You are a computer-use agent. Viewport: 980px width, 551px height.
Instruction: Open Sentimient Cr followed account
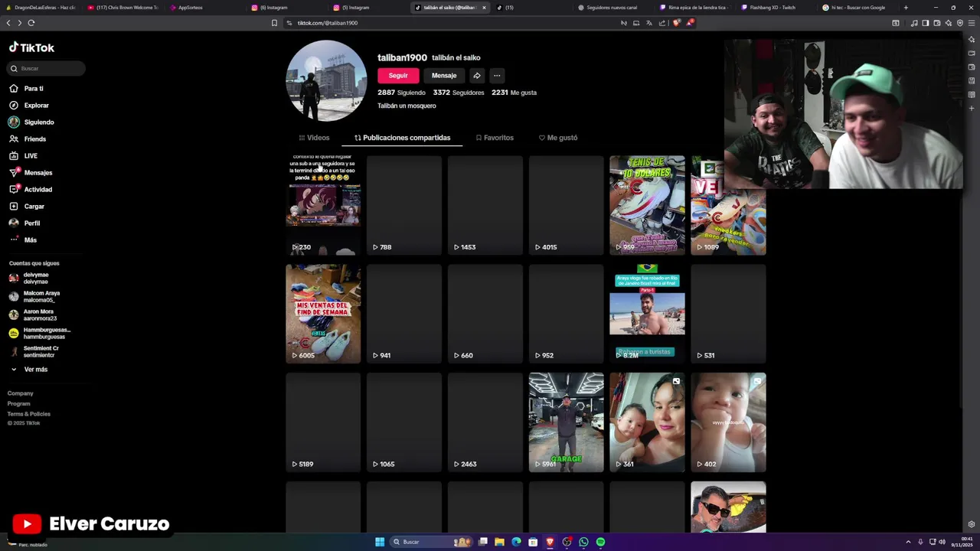pos(33,352)
